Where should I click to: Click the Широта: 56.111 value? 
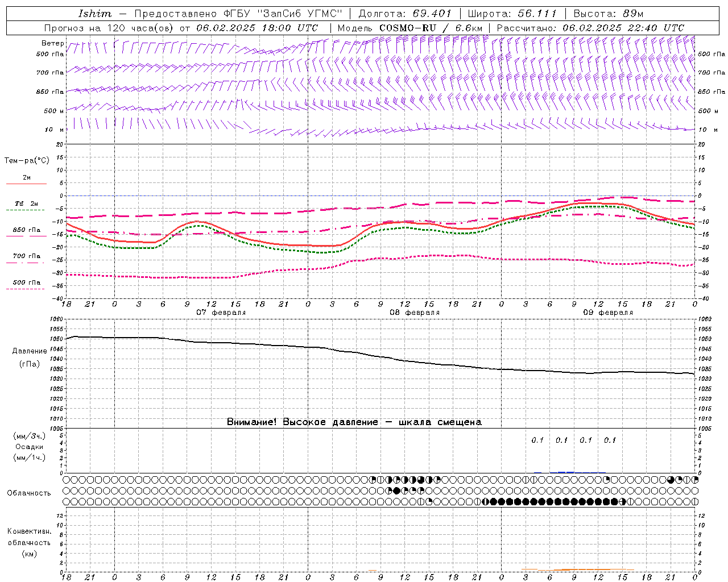pos(512,14)
